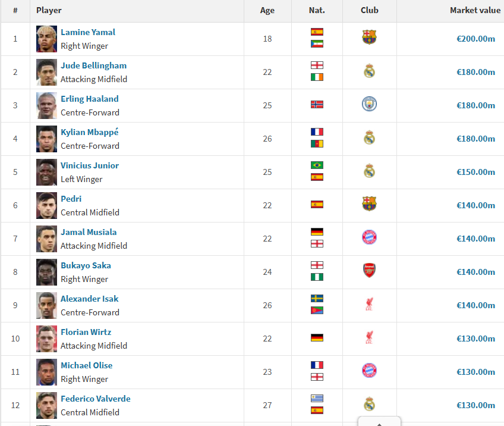Click the Uruguay flag beside Federico Valverde
504x426 pixels.
click(317, 398)
